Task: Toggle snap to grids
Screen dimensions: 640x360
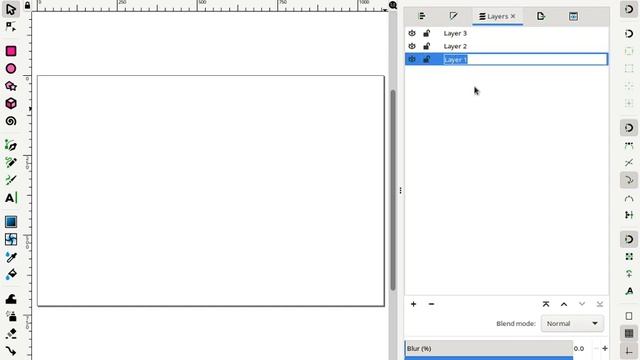Action: tap(629, 333)
